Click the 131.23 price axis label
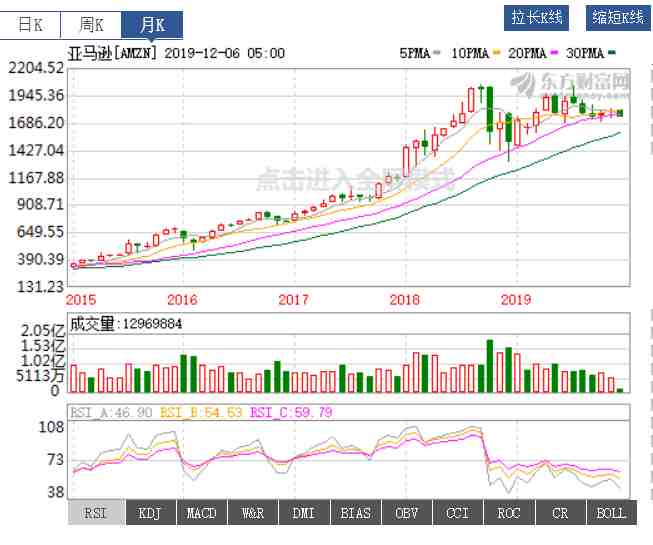Screen dimensions: 653x545 tap(40, 287)
